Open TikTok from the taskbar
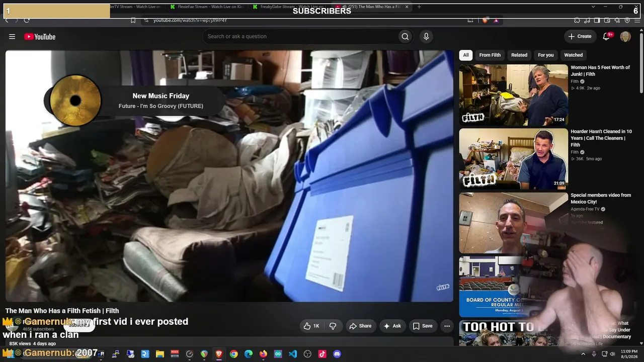This screenshot has height=362, width=644. point(323,354)
